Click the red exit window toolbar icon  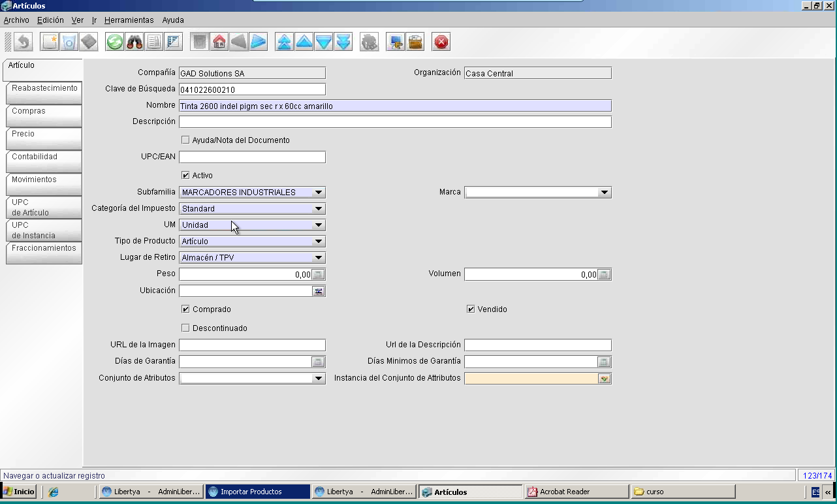point(441,42)
